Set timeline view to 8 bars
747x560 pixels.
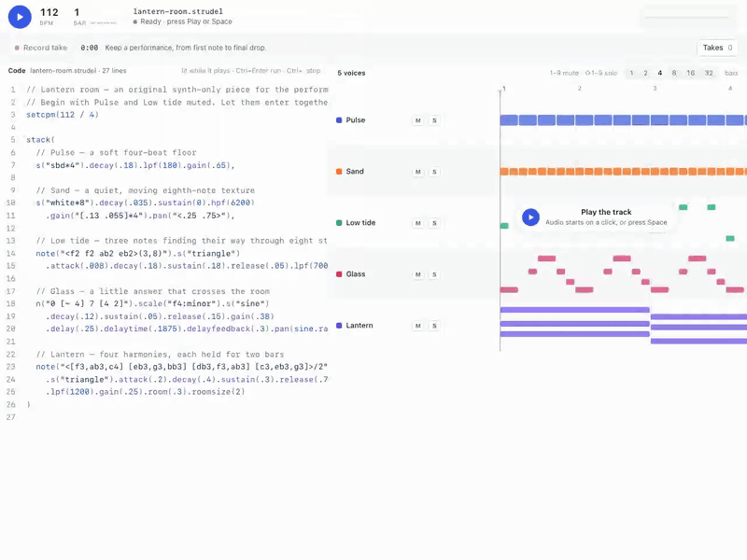click(x=674, y=73)
